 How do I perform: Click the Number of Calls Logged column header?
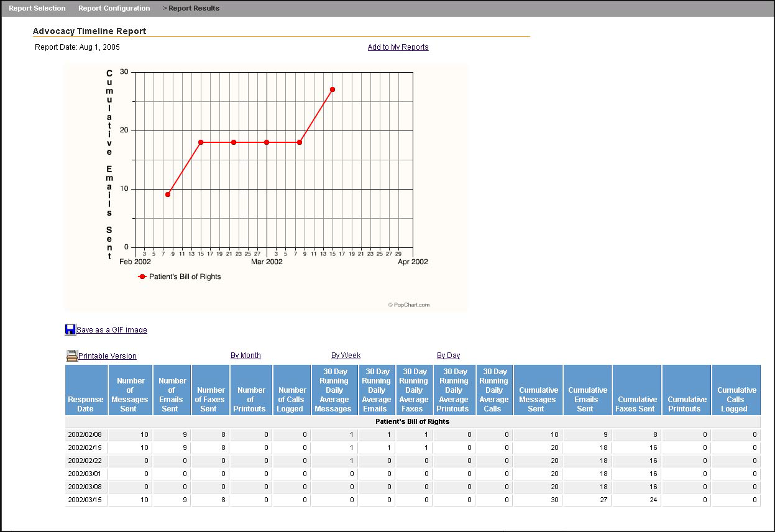click(292, 390)
